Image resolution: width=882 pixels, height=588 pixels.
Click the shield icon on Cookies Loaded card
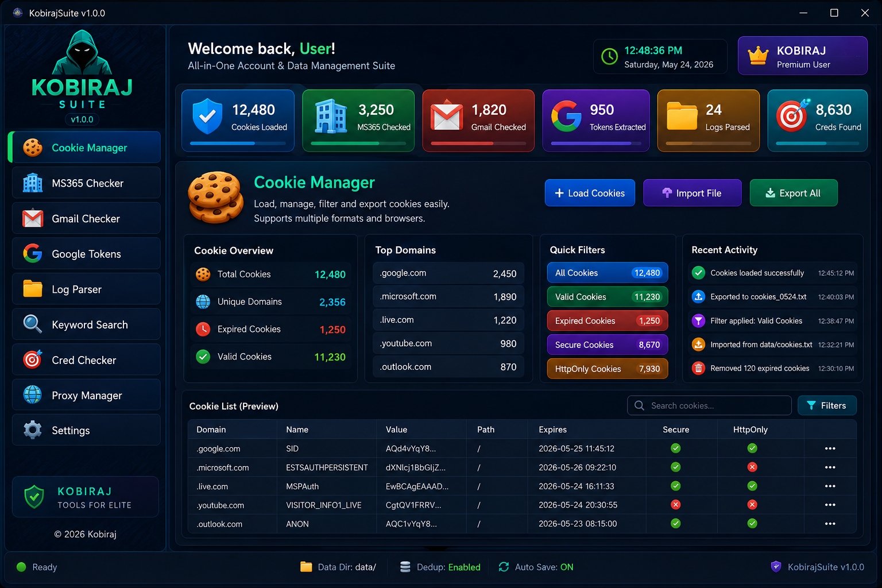tap(207, 116)
